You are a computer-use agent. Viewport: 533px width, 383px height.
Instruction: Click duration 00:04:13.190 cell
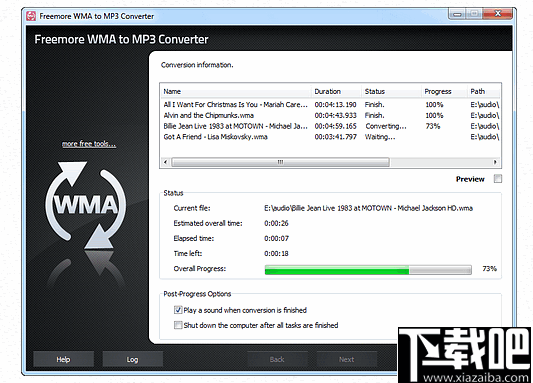(336, 105)
